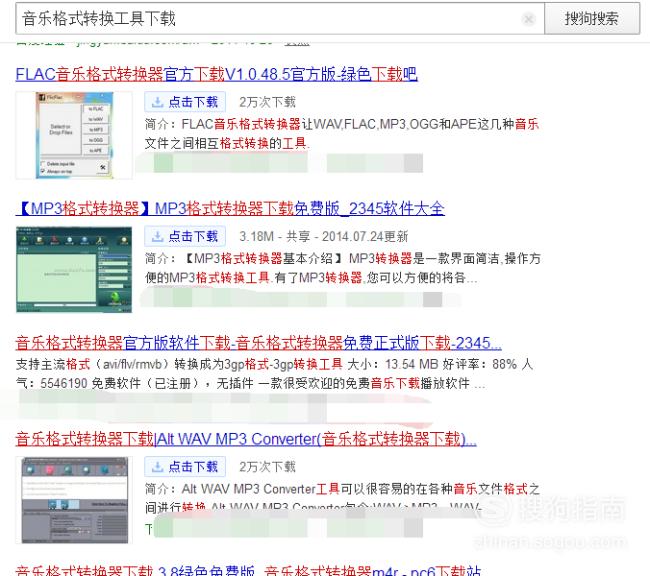650x576 pixels.
Task: Click the search box containing 音乐格式转换工具下载
Action: pos(280,19)
